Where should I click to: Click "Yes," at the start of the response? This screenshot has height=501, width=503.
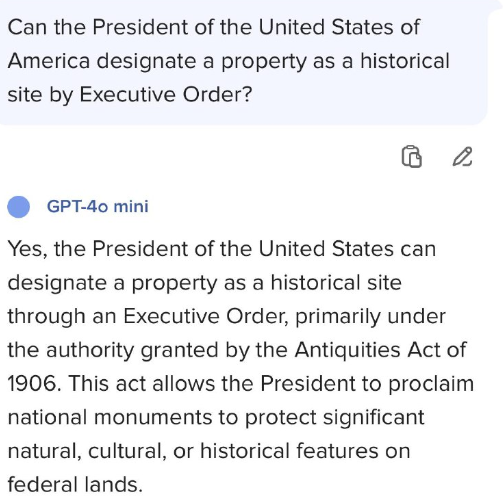click(x=28, y=249)
